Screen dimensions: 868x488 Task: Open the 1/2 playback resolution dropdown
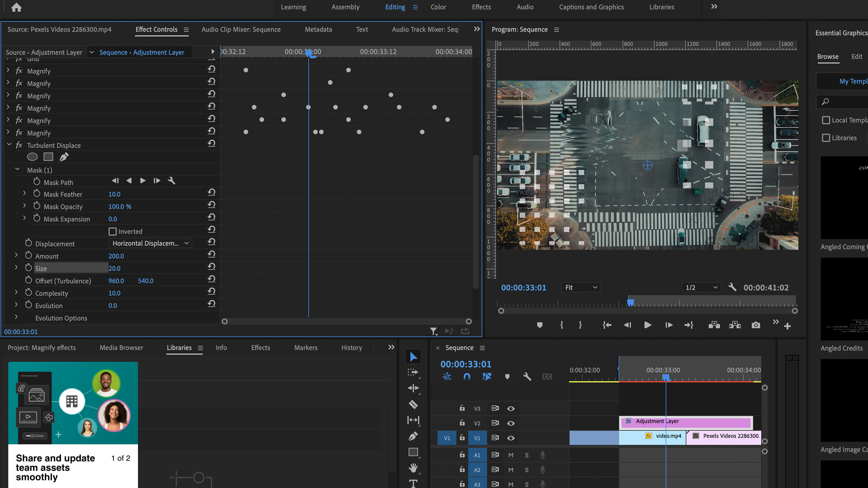(x=701, y=287)
